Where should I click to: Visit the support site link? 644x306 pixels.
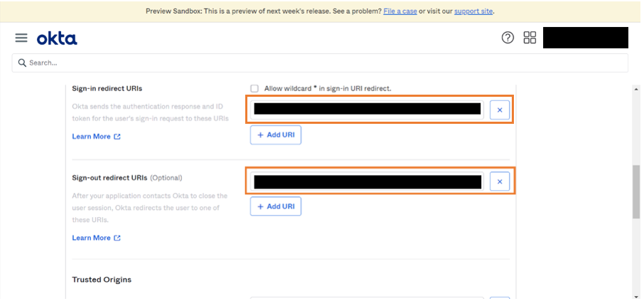(473, 11)
